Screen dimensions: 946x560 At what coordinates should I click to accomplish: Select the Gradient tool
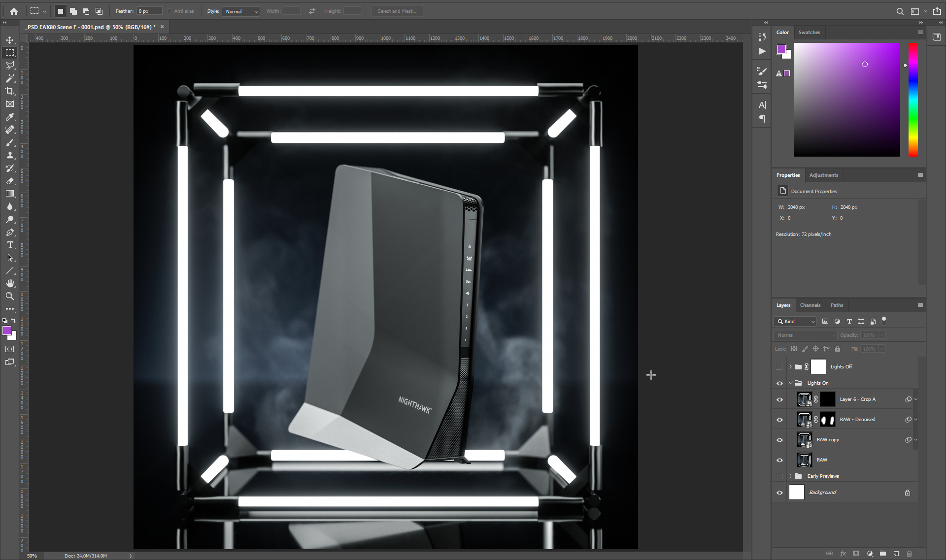tap(10, 194)
